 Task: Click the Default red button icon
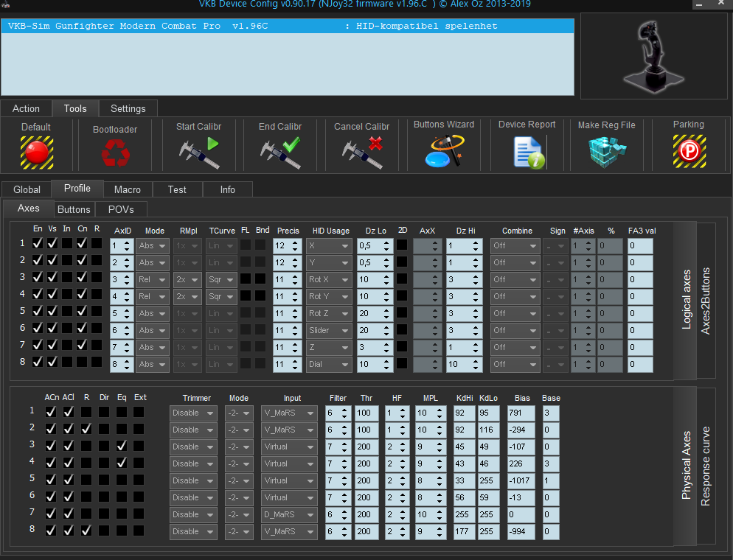point(36,153)
